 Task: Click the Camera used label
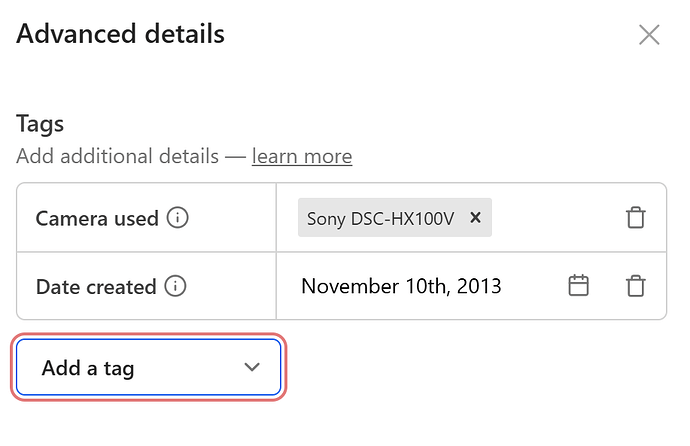tap(97, 219)
